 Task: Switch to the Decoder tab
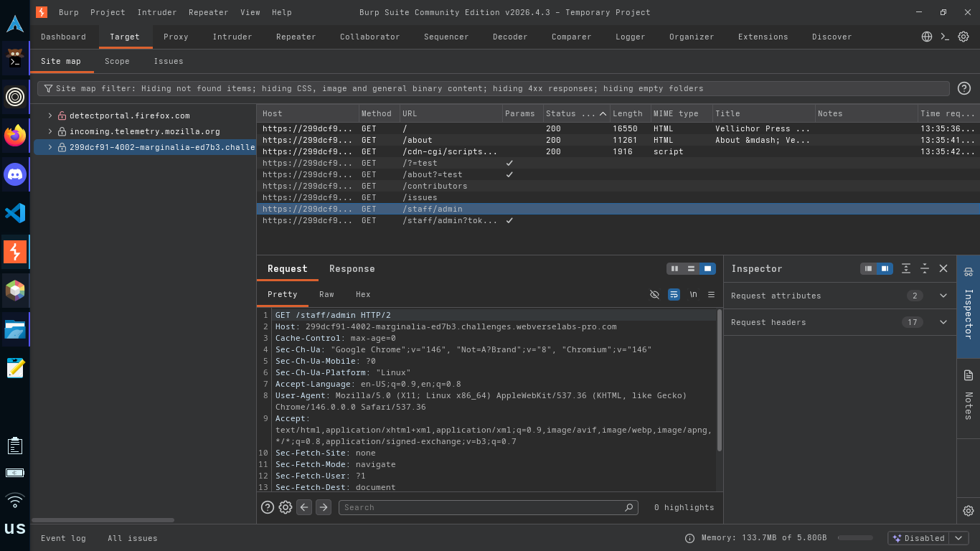coord(510,37)
